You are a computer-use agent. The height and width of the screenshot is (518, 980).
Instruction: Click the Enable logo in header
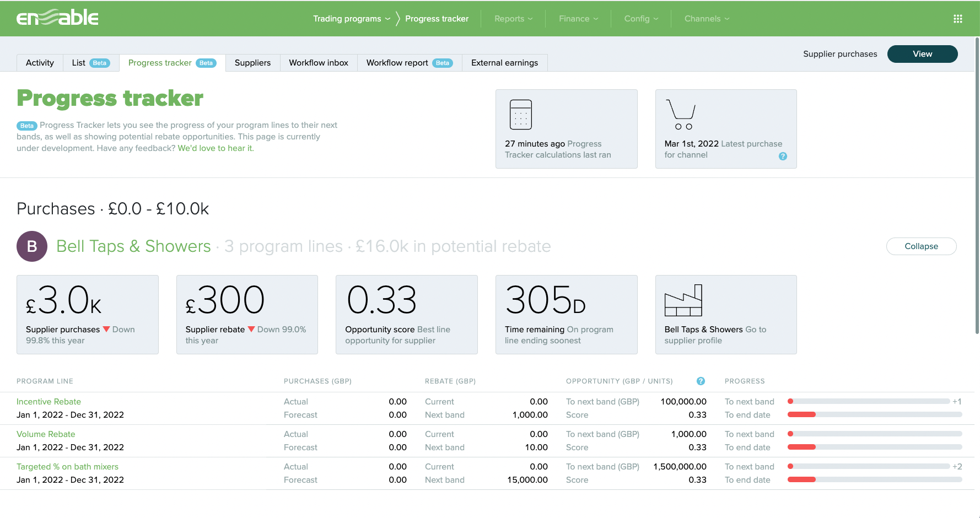click(x=57, y=18)
